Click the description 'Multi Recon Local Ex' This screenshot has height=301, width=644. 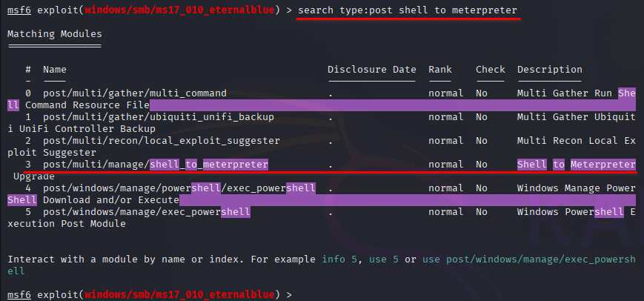tap(577, 141)
